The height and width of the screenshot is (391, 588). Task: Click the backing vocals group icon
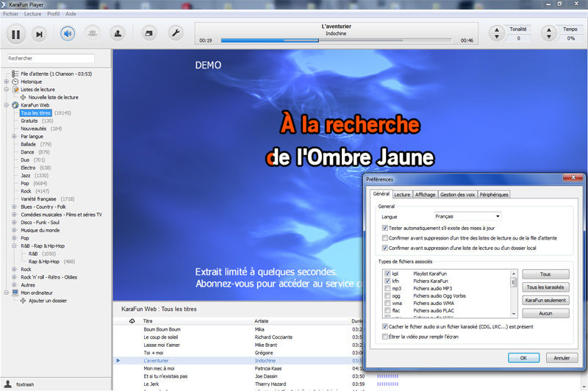93,34
